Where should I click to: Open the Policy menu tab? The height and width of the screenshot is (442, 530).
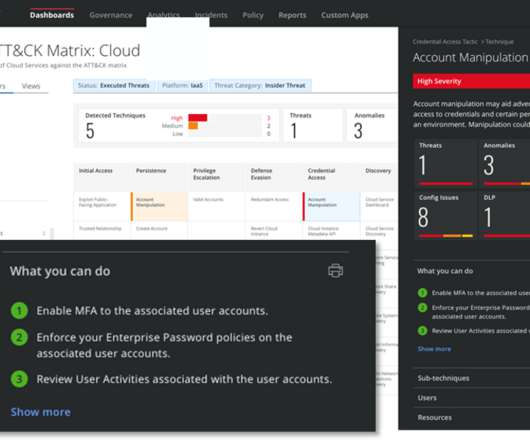253,15
